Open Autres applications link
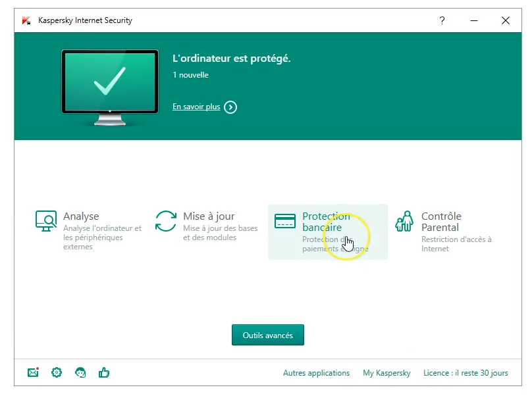 pos(316,373)
